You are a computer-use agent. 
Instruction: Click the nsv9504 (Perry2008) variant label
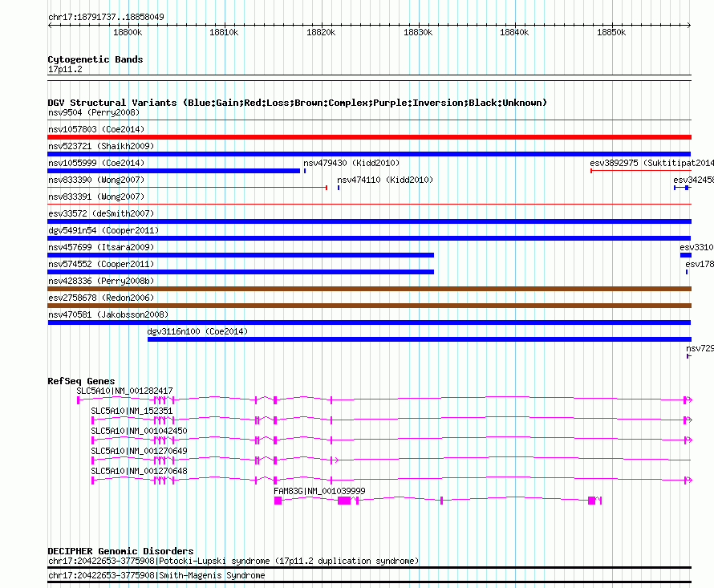[x=94, y=112]
